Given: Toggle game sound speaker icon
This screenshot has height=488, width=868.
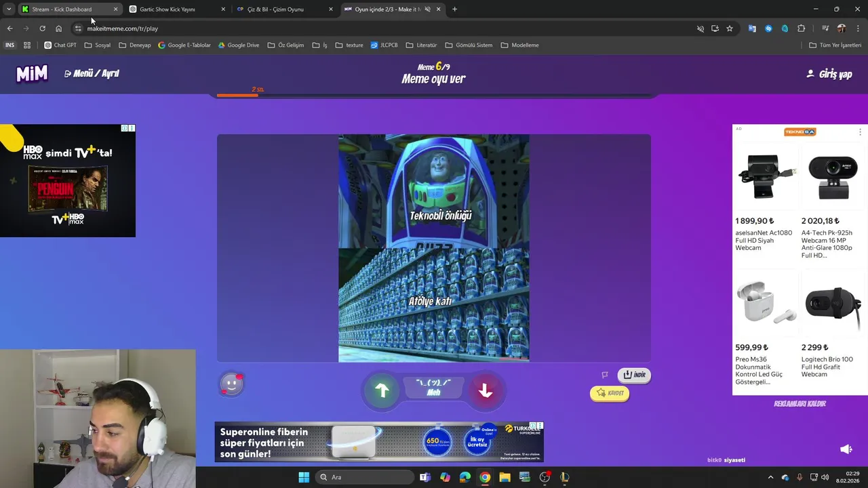Looking at the screenshot, I should [846, 449].
